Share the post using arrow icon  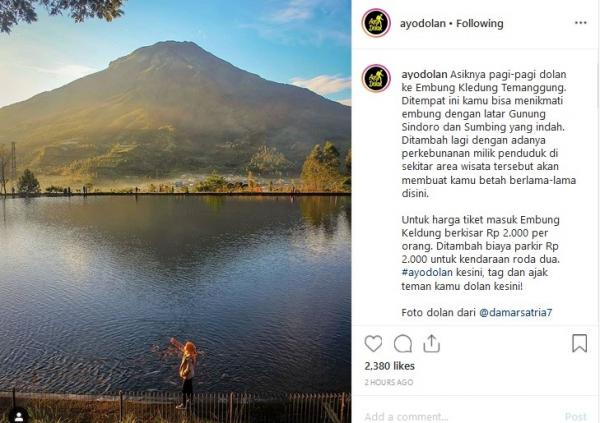[432, 343]
